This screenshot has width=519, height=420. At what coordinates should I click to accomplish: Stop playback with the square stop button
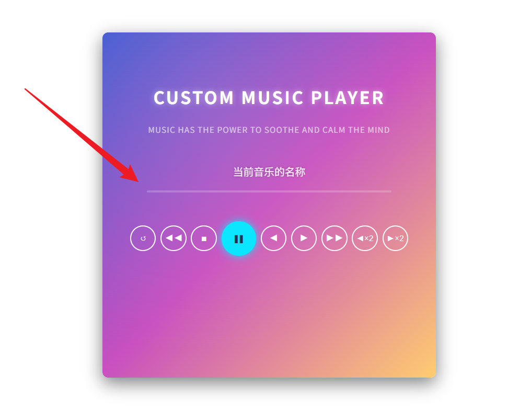click(204, 238)
